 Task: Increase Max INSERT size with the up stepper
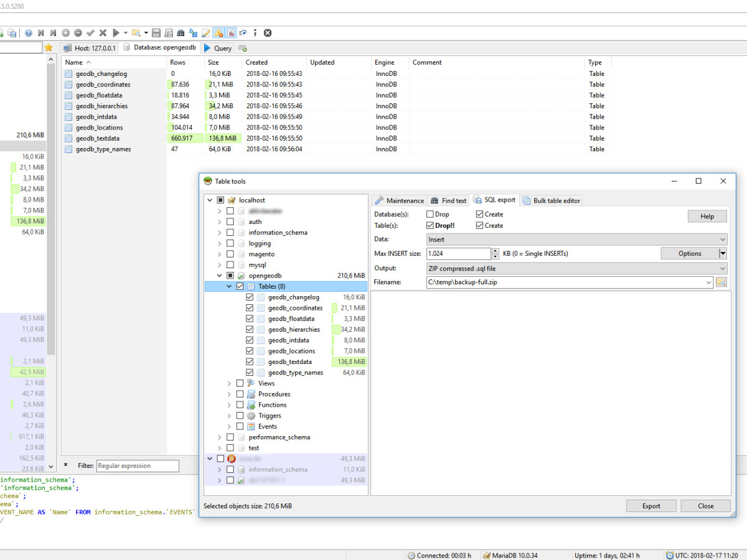pos(495,250)
